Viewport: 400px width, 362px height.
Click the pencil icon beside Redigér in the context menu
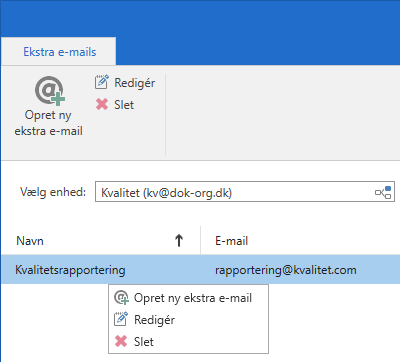(121, 319)
